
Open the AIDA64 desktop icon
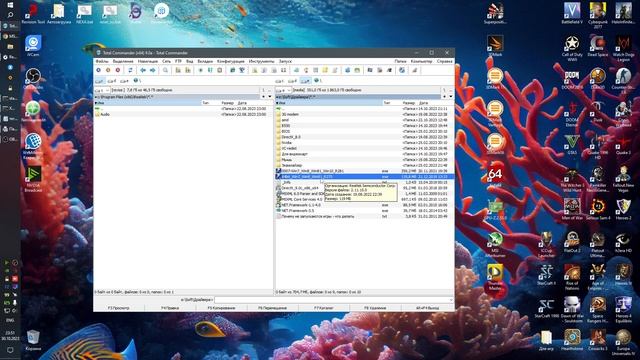pos(495,176)
